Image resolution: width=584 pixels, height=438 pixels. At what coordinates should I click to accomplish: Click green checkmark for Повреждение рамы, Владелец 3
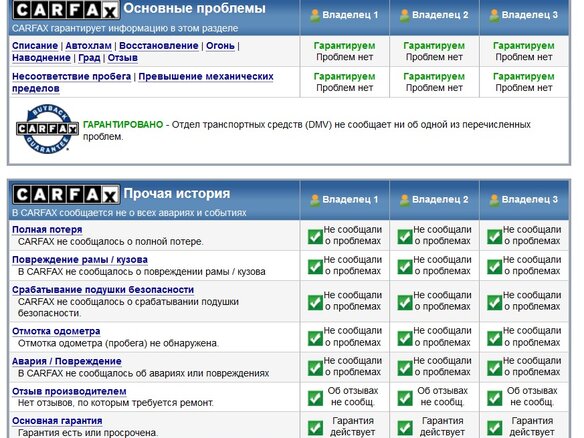(495, 266)
